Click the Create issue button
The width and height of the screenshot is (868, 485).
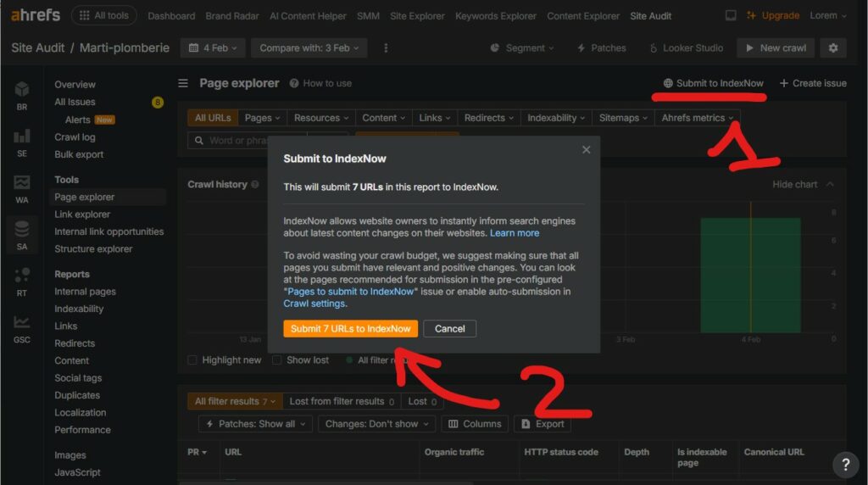tap(813, 83)
